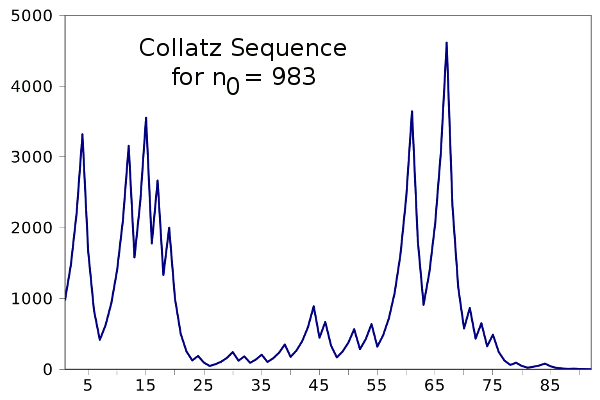Image resolution: width=600 pixels, height=400 pixels.
Task: Click the 5000 label on the y-axis
Action: tap(30, 17)
